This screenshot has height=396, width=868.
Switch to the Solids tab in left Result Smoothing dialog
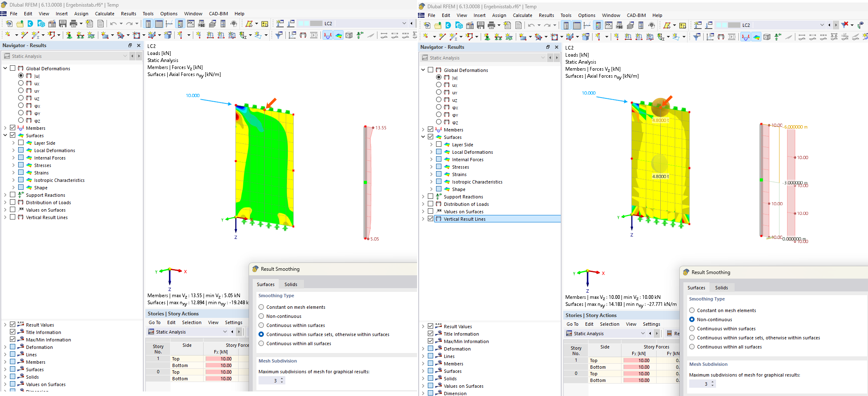tap(291, 284)
